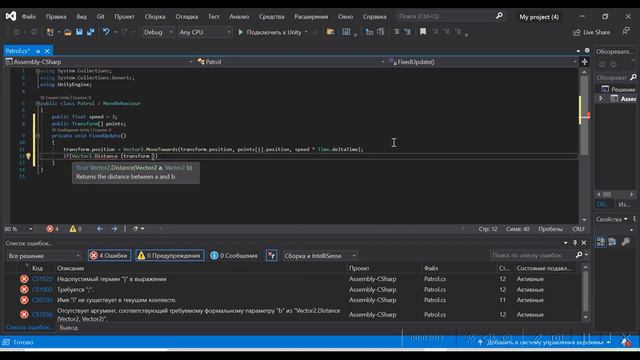
Task: Click the Error List vertical scrollbar
Action: coord(586,292)
